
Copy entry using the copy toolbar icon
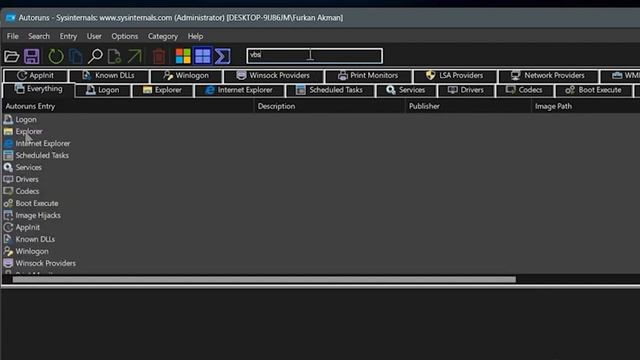coord(76,56)
